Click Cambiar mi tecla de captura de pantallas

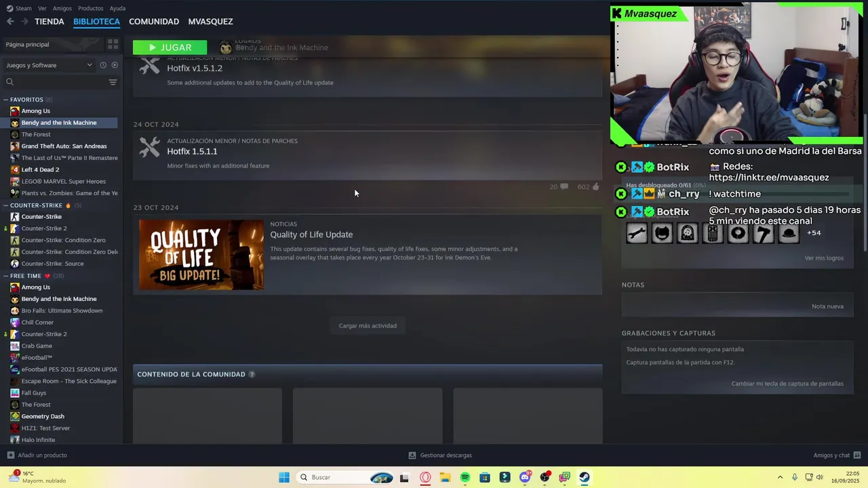[787, 384]
